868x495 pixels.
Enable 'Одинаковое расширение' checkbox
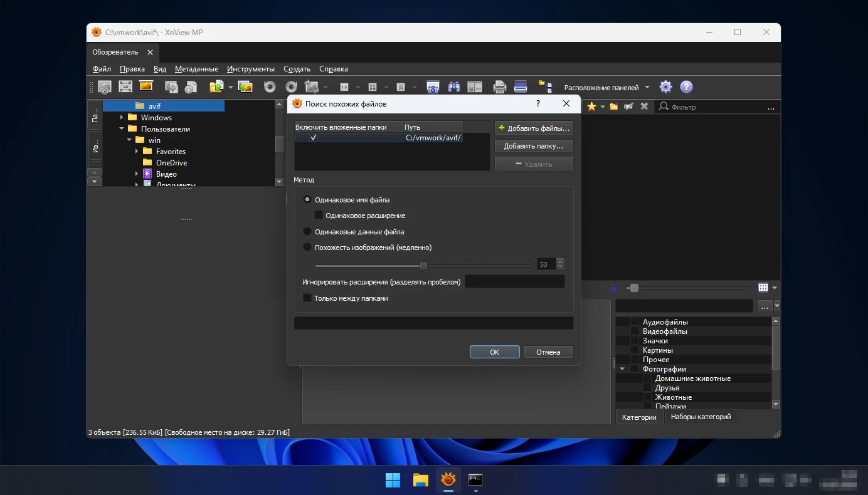pos(318,216)
